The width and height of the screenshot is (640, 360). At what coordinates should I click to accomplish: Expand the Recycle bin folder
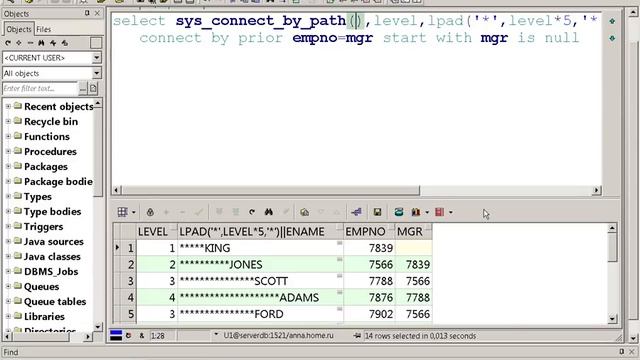(x=8, y=121)
